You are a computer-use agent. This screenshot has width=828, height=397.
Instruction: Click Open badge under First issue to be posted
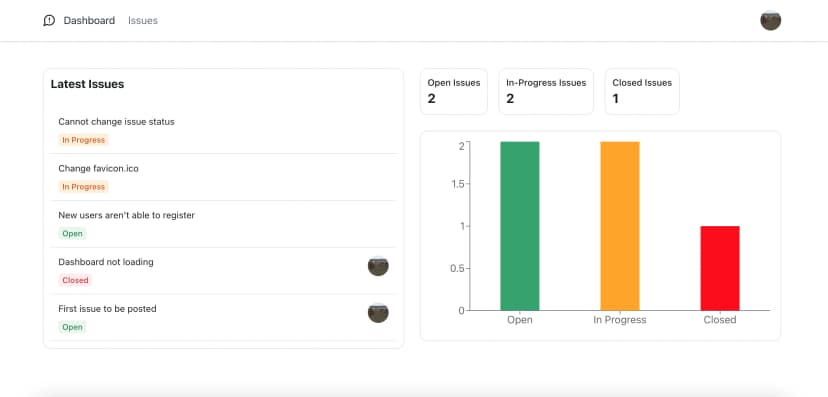72,327
